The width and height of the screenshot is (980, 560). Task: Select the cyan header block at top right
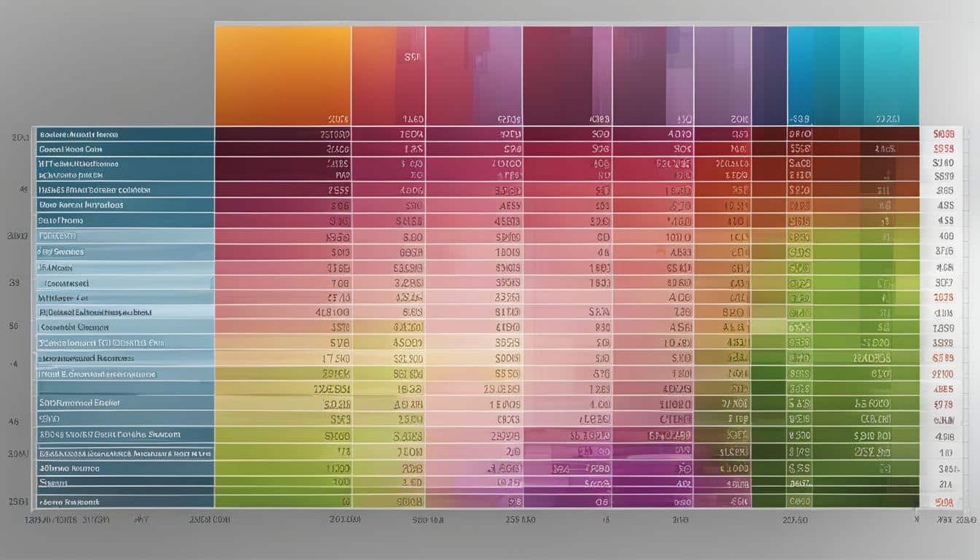tap(853, 76)
